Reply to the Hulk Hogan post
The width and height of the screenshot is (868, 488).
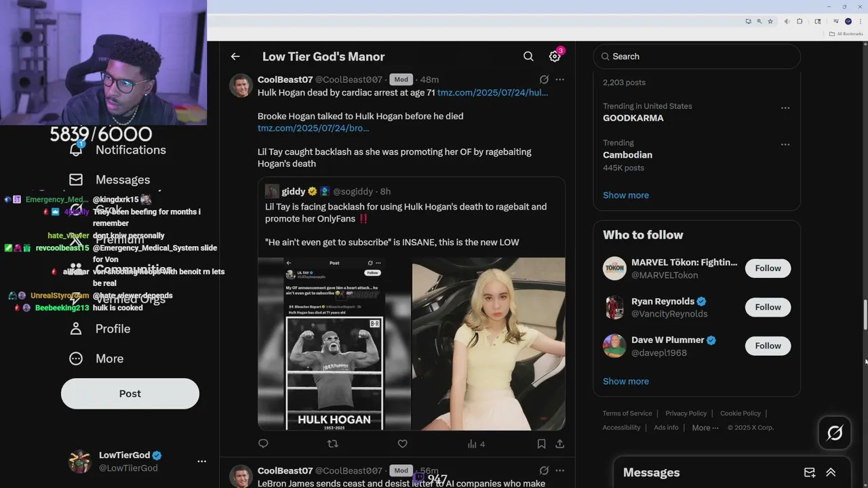pyautogui.click(x=263, y=444)
